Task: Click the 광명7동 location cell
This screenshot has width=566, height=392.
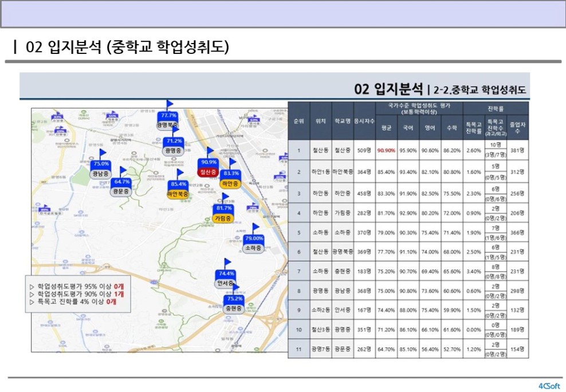Action: point(321,349)
